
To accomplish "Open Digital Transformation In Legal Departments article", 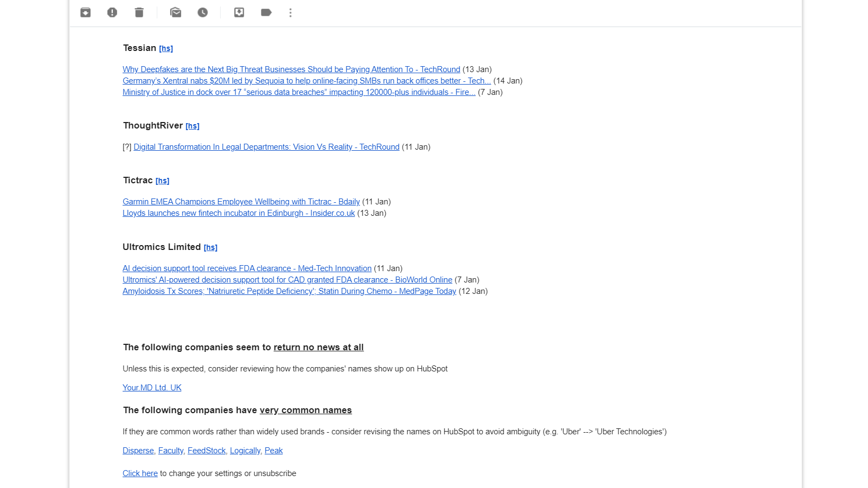I will pyautogui.click(x=266, y=147).
